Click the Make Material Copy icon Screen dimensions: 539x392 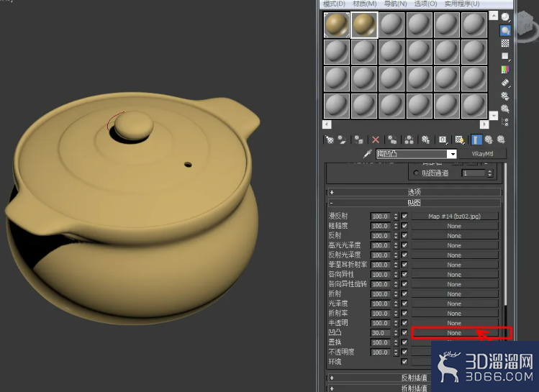point(392,140)
